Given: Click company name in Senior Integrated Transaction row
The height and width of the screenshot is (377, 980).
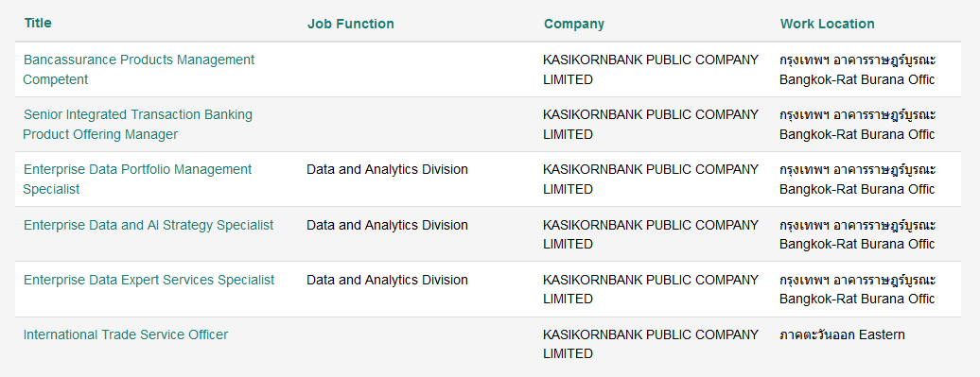Looking at the screenshot, I should pyautogui.click(x=651, y=124).
